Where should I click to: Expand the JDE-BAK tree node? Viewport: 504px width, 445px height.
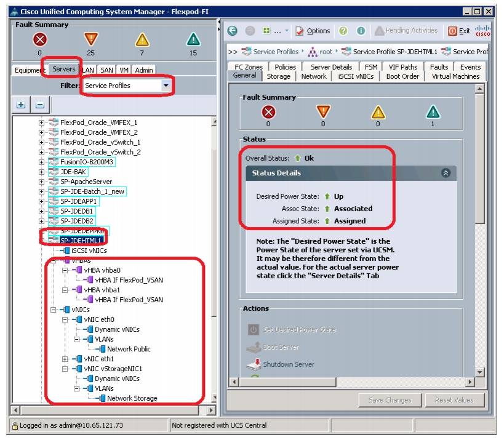(41, 172)
